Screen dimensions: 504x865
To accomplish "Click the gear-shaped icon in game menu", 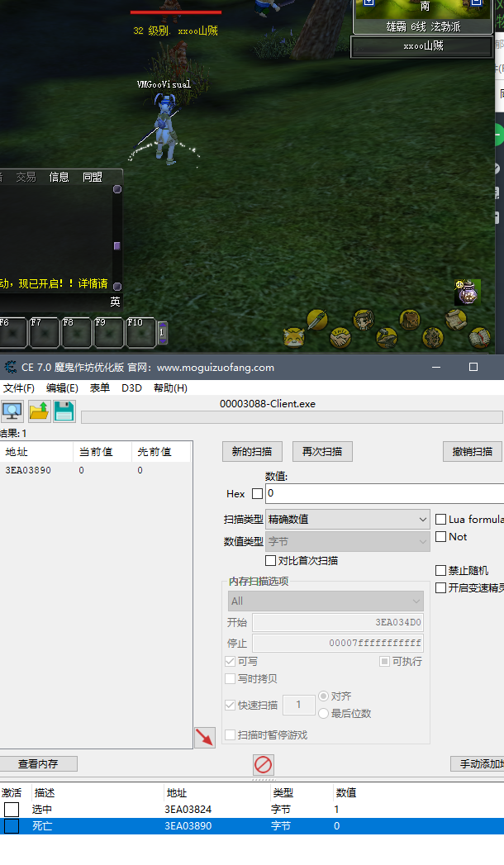I will coord(433,338).
